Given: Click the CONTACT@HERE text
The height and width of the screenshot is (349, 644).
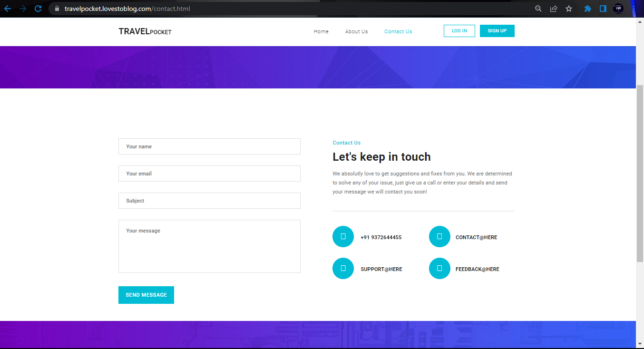Looking at the screenshot, I should coord(476,237).
